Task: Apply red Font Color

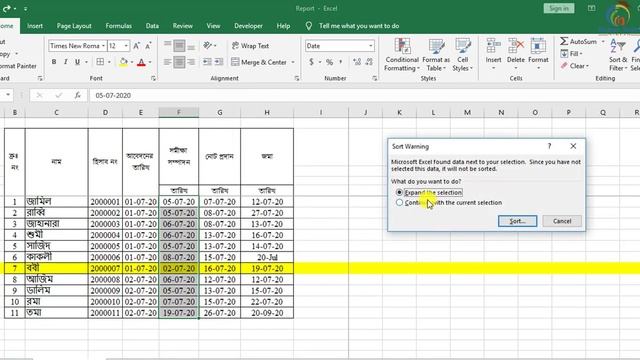Action: tap(141, 62)
